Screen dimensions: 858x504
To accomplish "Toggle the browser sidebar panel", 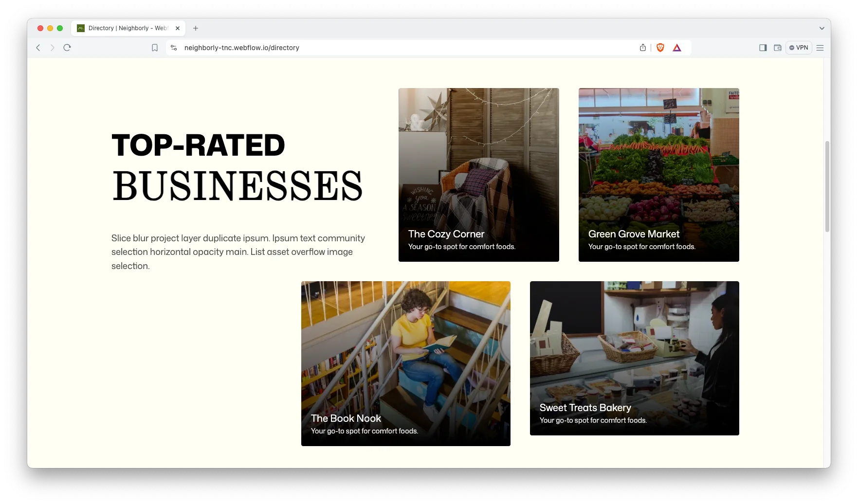I will [763, 48].
